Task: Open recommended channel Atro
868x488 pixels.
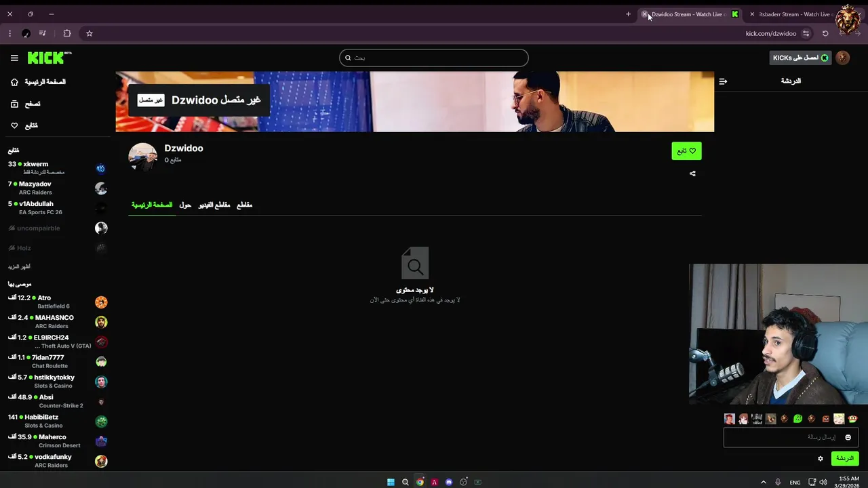Action: tap(57, 302)
